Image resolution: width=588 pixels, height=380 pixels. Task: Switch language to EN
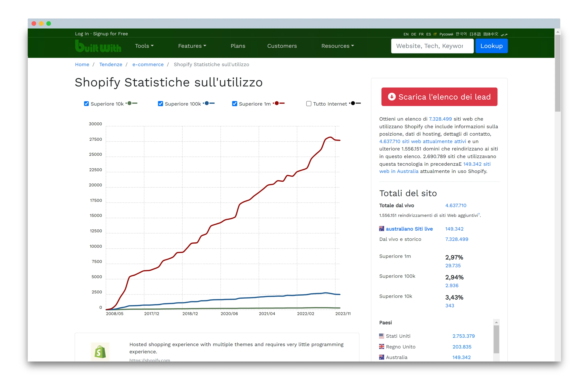[x=406, y=34]
